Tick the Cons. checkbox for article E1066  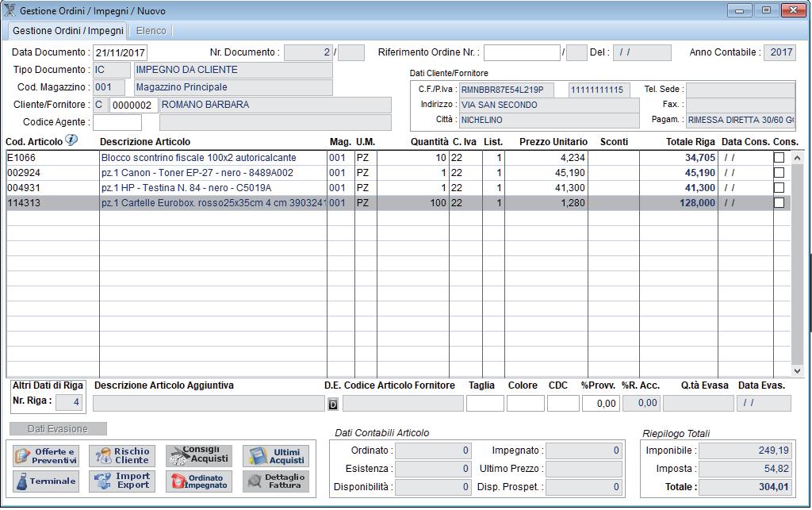779,157
